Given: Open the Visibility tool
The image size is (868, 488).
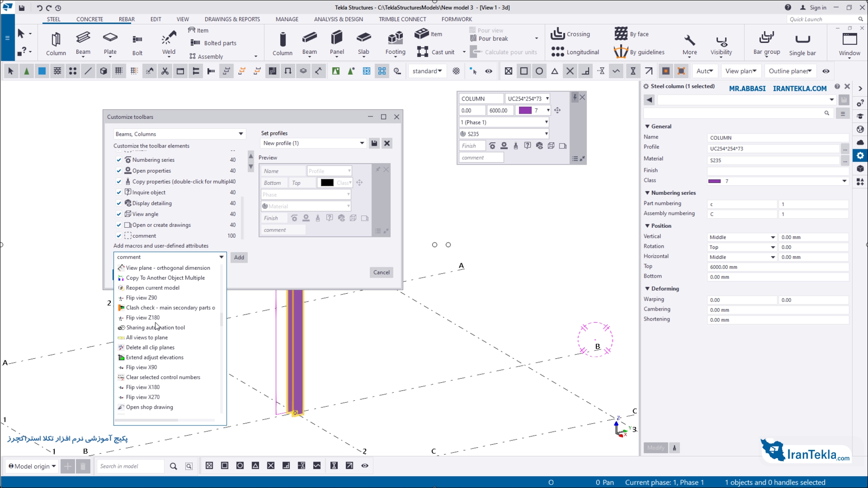Looking at the screenshot, I should coord(721,46).
